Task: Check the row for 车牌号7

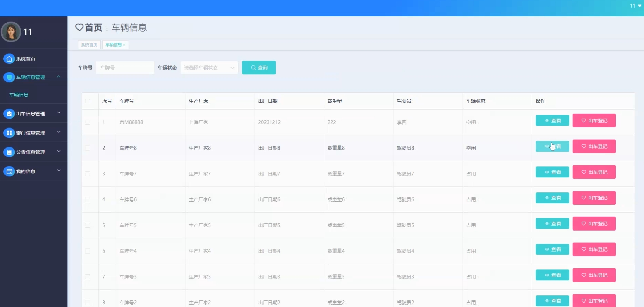Action: point(87,174)
